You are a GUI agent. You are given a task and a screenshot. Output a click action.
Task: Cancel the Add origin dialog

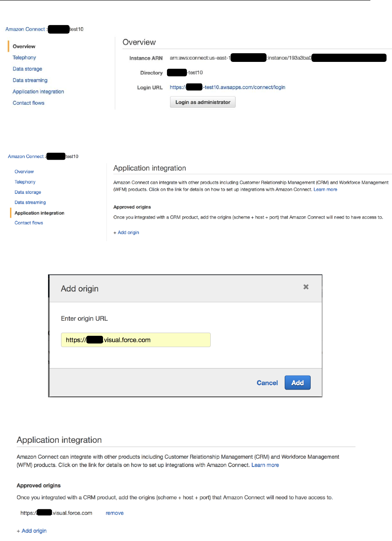coord(267,383)
